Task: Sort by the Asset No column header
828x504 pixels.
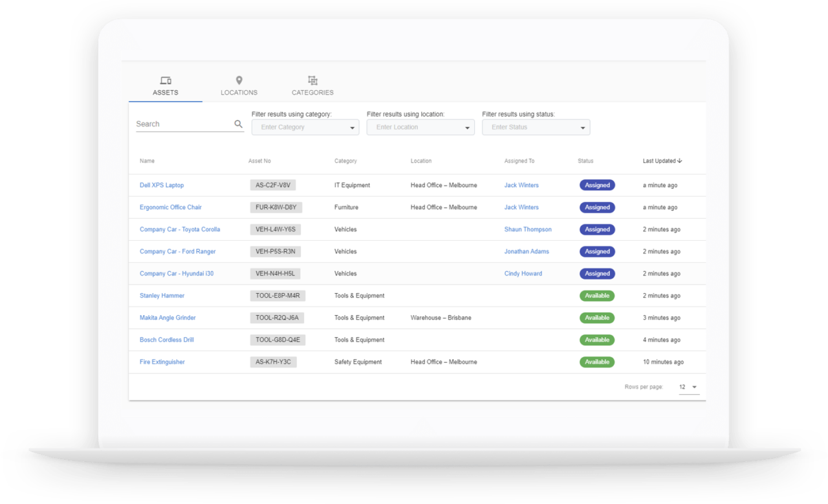Action: pos(259,161)
